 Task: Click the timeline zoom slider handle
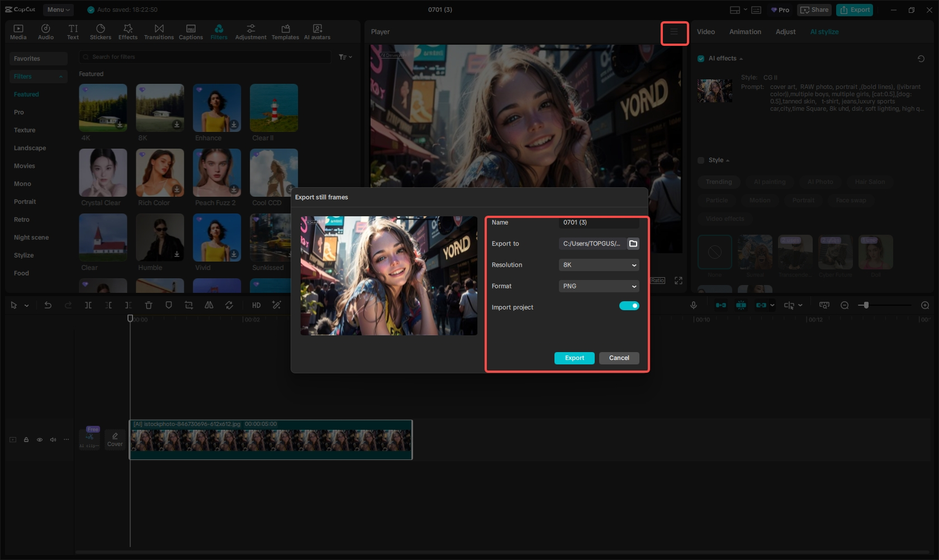coord(866,305)
